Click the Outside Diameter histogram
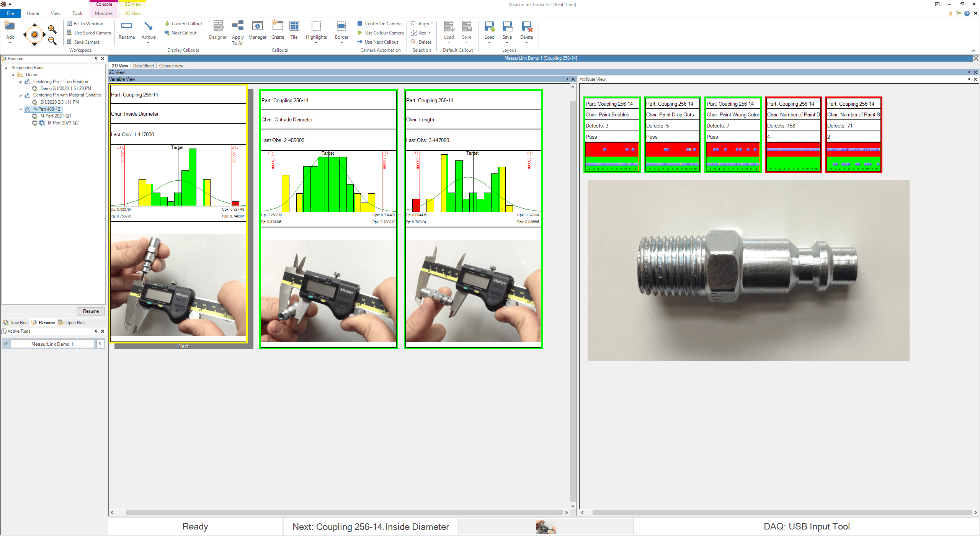980x536 pixels. (x=328, y=181)
